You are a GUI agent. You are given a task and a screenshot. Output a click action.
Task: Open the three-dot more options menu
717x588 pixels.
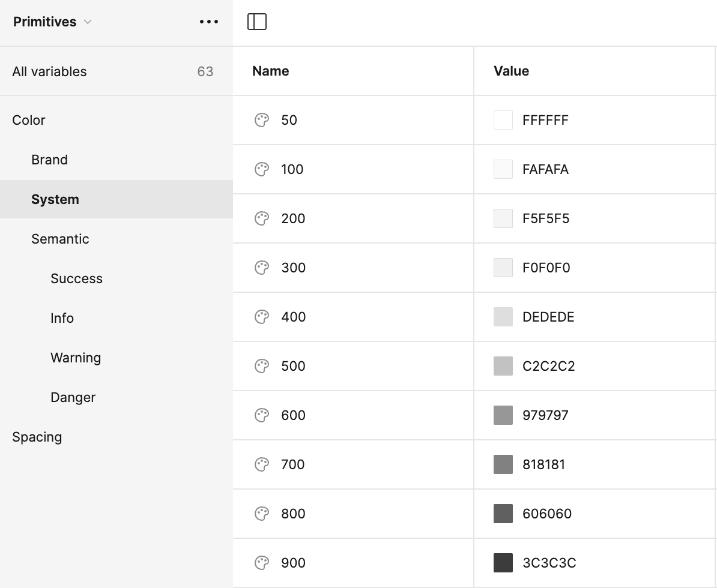[x=209, y=22]
